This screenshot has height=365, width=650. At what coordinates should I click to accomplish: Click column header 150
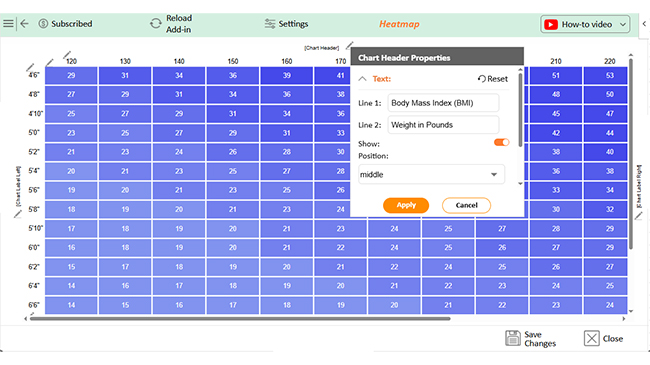coord(233,61)
